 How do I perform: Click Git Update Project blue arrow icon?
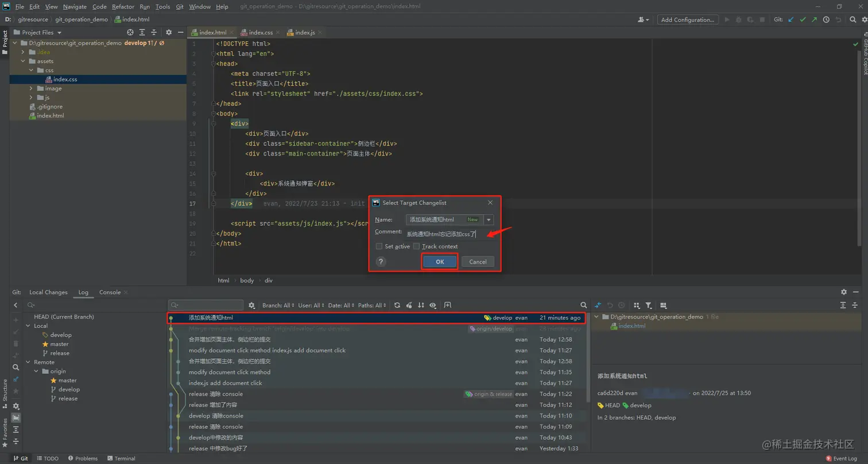(791, 20)
